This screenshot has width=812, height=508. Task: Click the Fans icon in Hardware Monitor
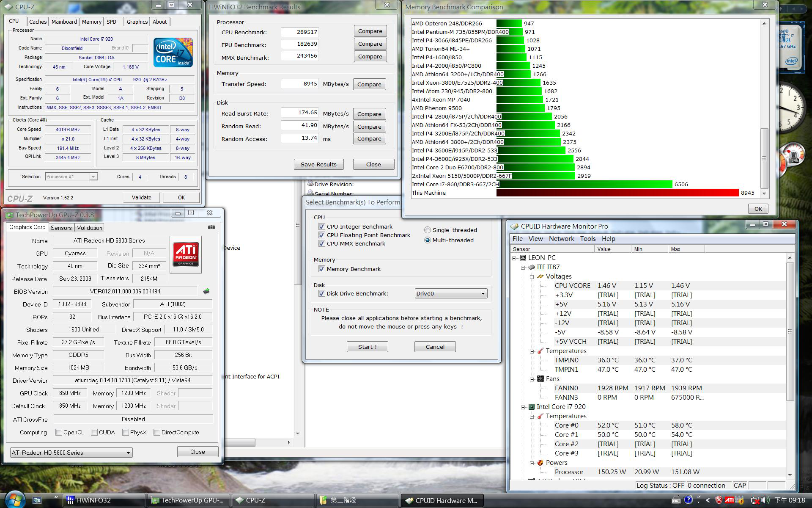[x=540, y=379]
